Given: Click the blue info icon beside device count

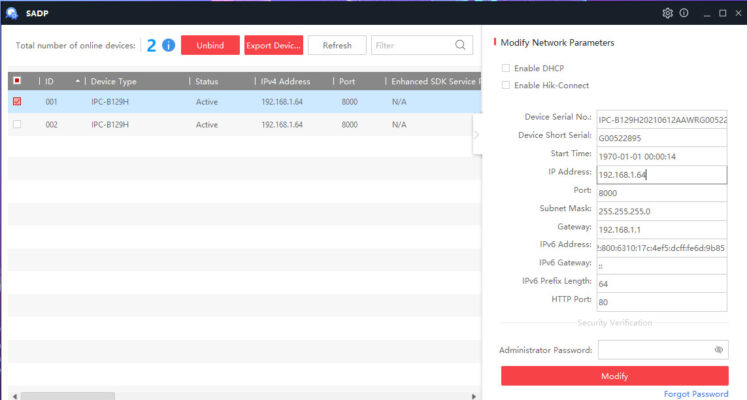Looking at the screenshot, I should 168,45.
